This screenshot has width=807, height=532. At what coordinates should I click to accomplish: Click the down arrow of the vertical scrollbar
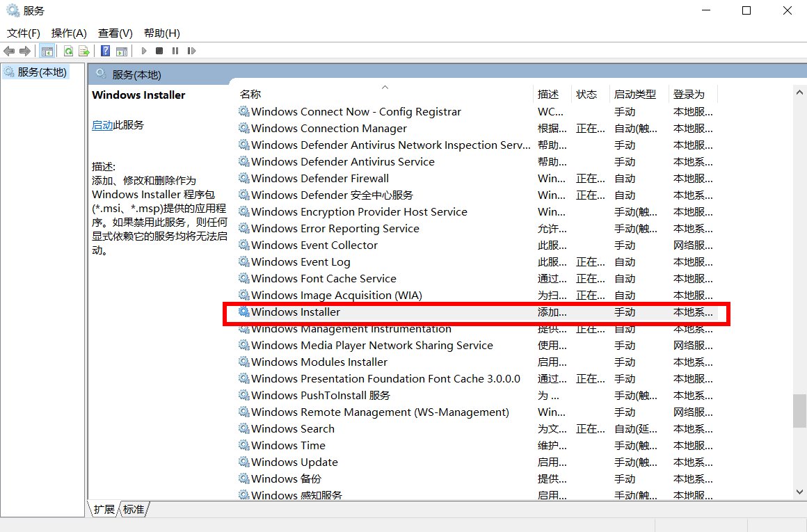[799, 492]
